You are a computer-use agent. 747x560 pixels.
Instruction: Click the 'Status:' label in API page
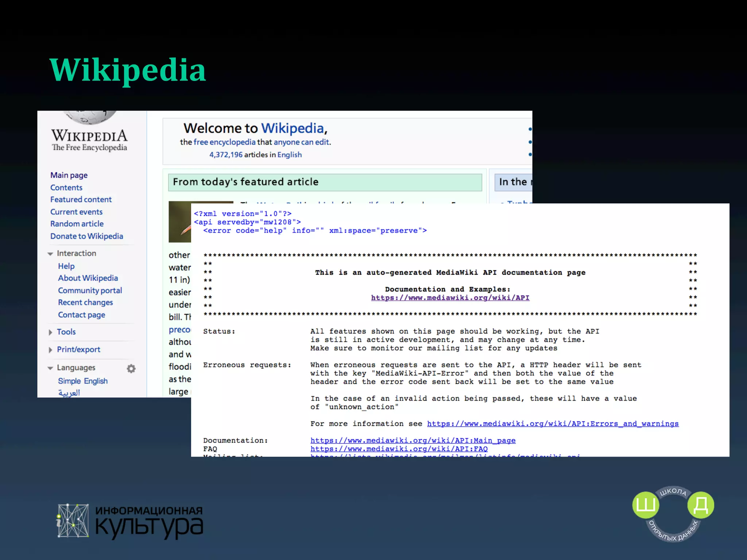[x=219, y=331]
